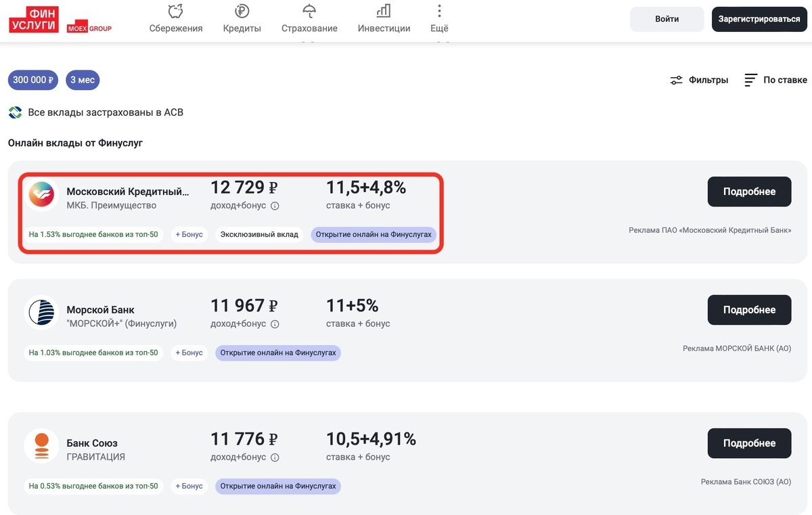The width and height of the screenshot is (812, 515).
Task: Open the Инвестиции chart menu
Action: pos(384,18)
